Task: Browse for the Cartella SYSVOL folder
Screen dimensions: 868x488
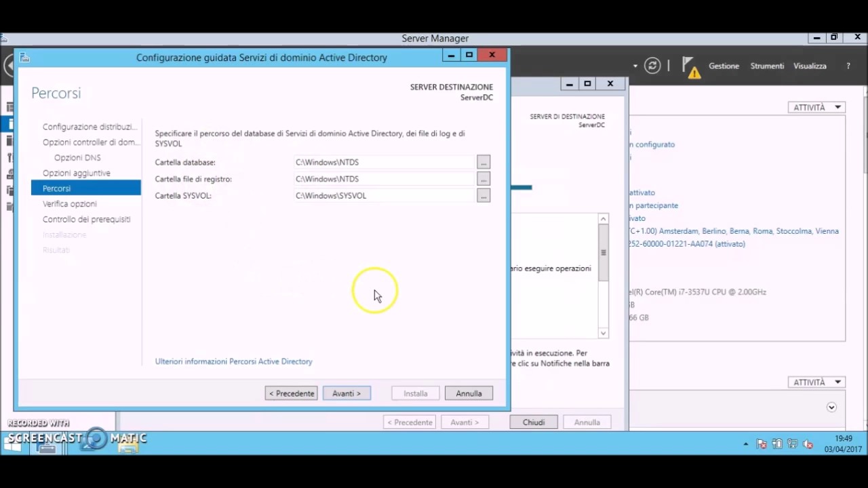Action: tap(484, 195)
